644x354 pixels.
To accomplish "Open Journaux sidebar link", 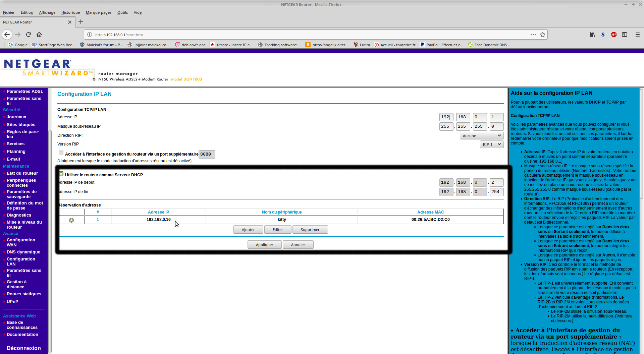I will pyautogui.click(x=16, y=117).
